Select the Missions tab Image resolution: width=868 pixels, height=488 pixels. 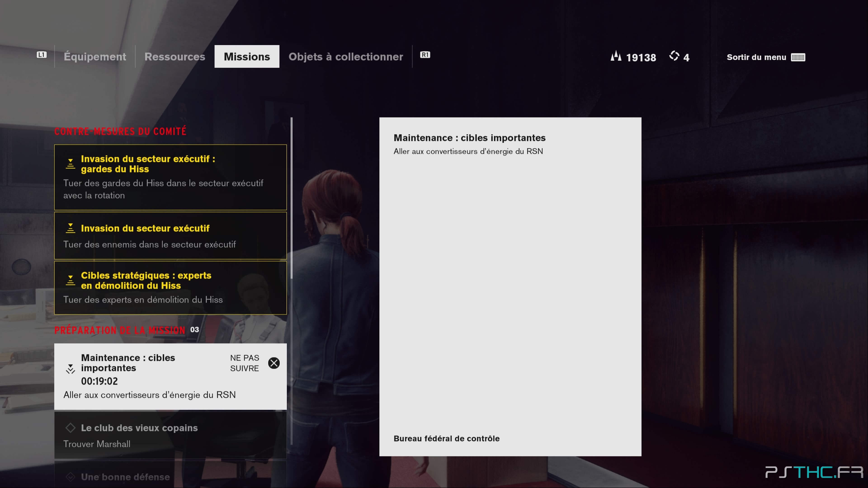[x=247, y=56]
